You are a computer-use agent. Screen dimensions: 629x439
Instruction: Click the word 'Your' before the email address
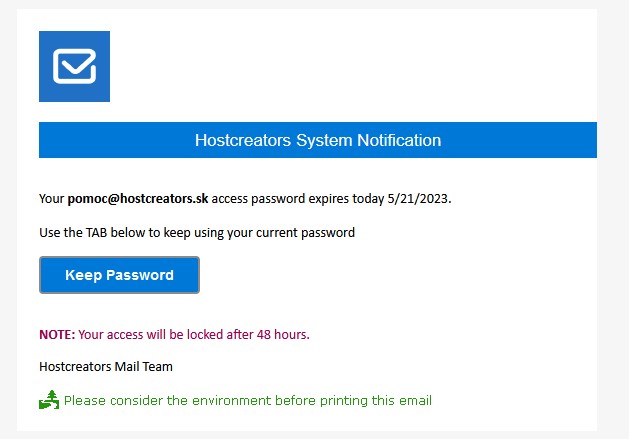click(x=52, y=199)
